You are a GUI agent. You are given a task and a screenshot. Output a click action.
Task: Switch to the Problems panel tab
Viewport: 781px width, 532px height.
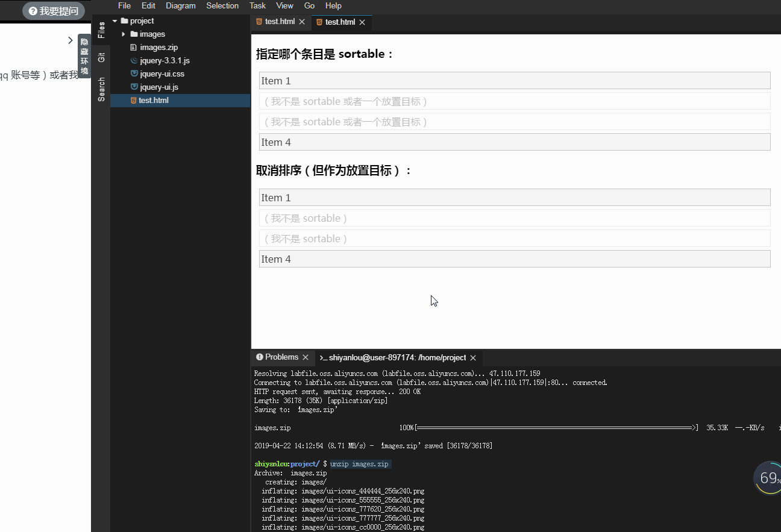(281, 357)
